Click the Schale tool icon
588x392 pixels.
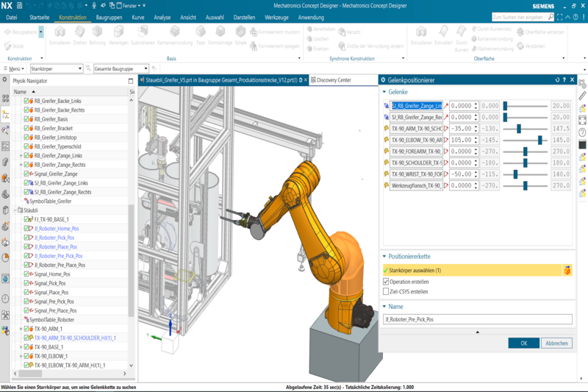(240, 32)
